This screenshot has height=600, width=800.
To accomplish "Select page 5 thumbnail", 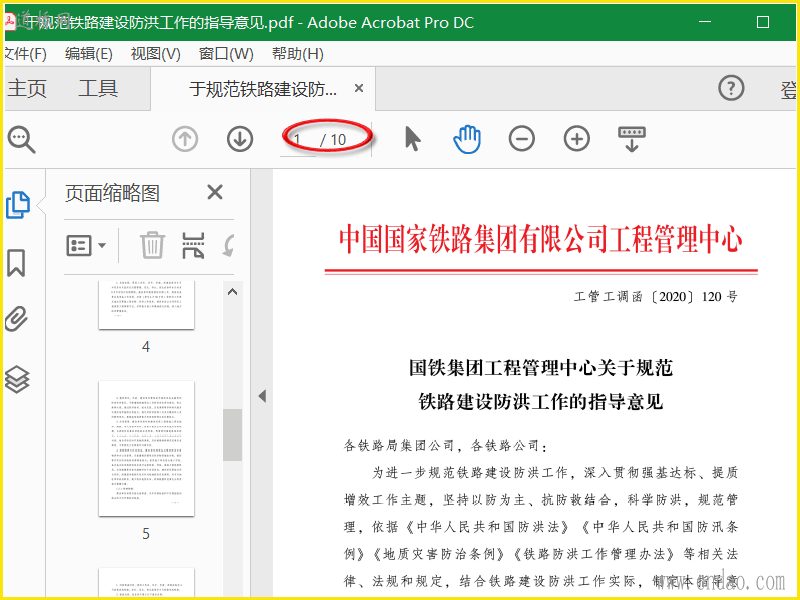I will (146, 448).
